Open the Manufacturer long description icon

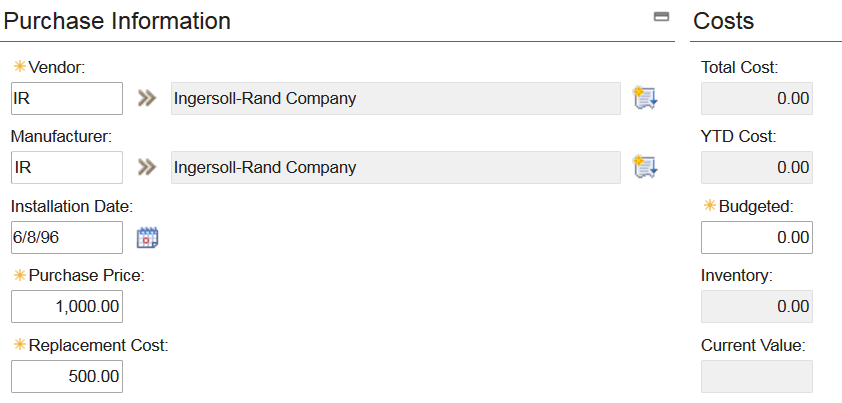pos(645,167)
